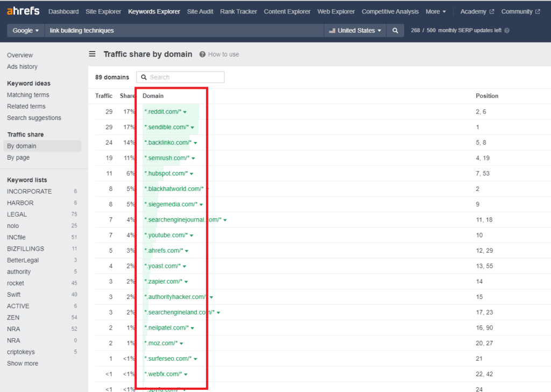Open Content Explorer in top navigation
This screenshot has height=392, width=551.
click(x=287, y=12)
